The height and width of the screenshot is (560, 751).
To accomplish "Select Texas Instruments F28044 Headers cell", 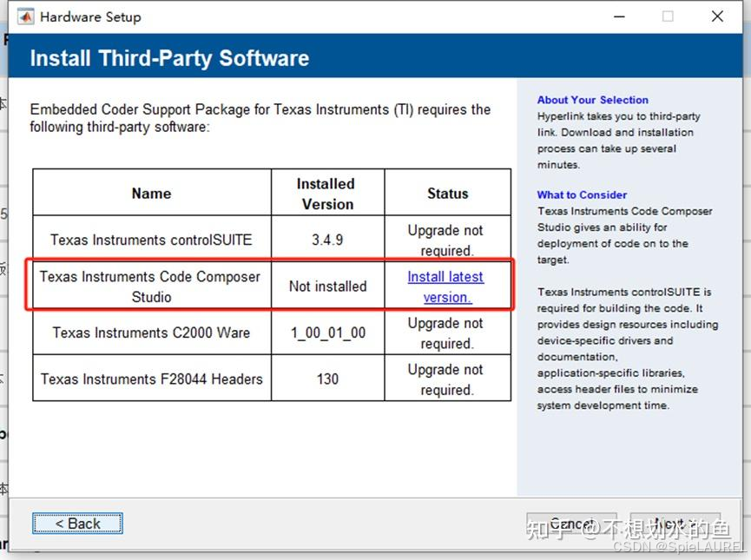I will point(152,379).
